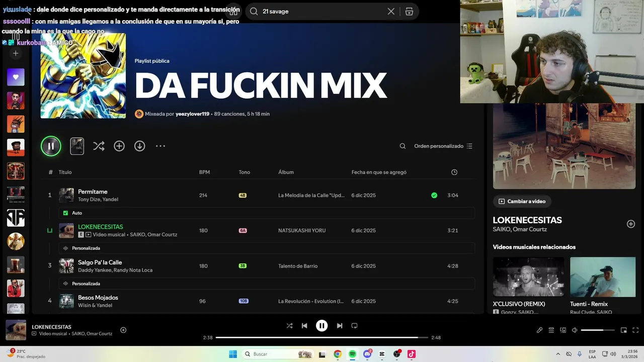Screen dimensions: 644x362
Task: Open the yeezylover119 profile link
Action: [x=192, y=114]
